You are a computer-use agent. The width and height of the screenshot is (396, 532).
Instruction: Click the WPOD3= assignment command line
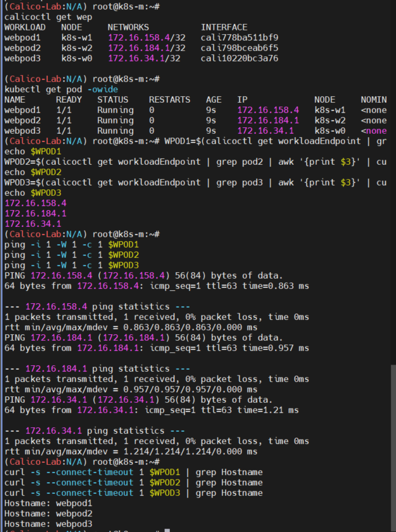coord(195,182)
